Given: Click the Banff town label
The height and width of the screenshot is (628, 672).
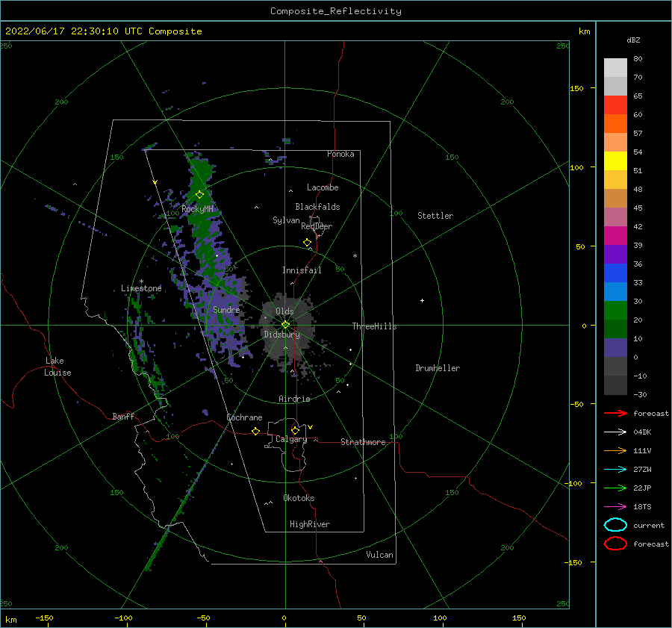Looking at the screenshot, I should point(123,417).
